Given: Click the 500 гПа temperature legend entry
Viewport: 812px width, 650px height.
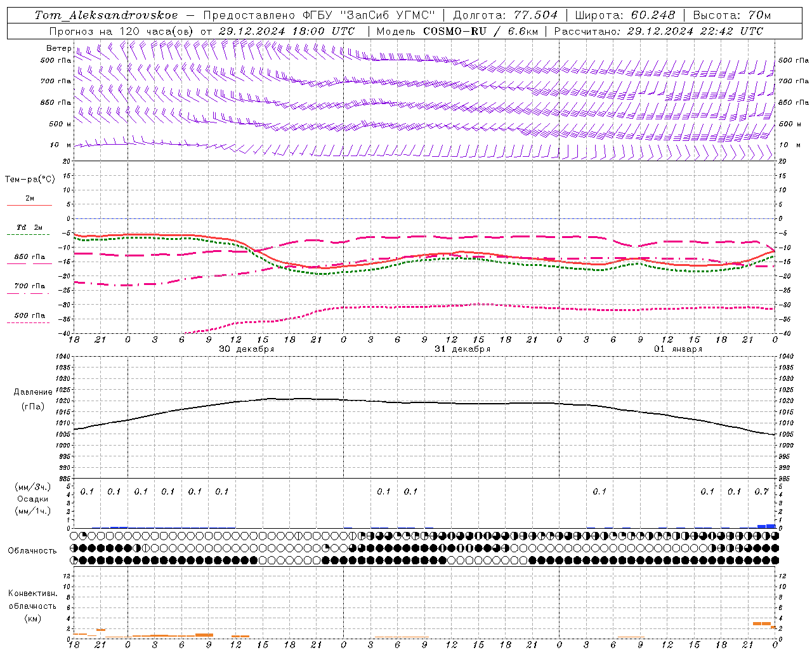Looking at the screenshot, I should (x=30, y=315).
